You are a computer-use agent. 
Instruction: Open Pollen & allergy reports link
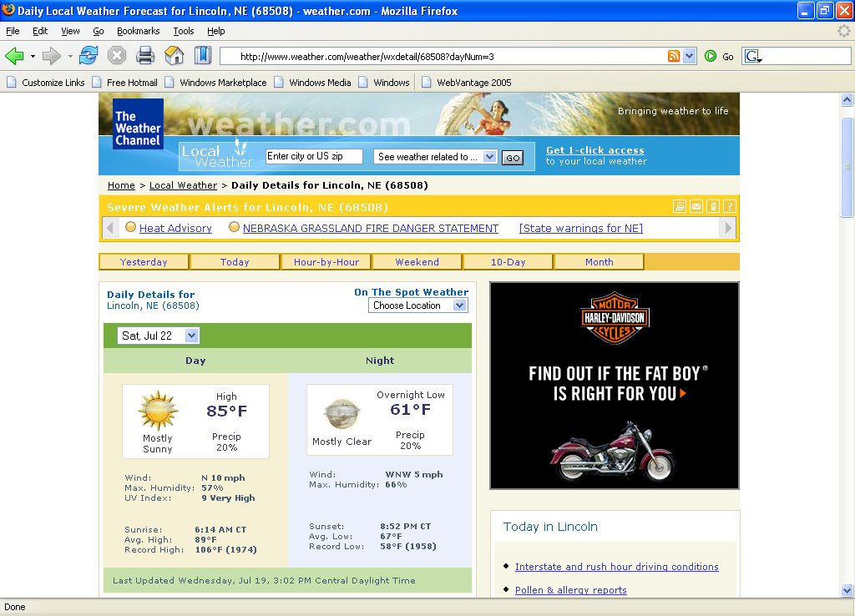point(571,590)
